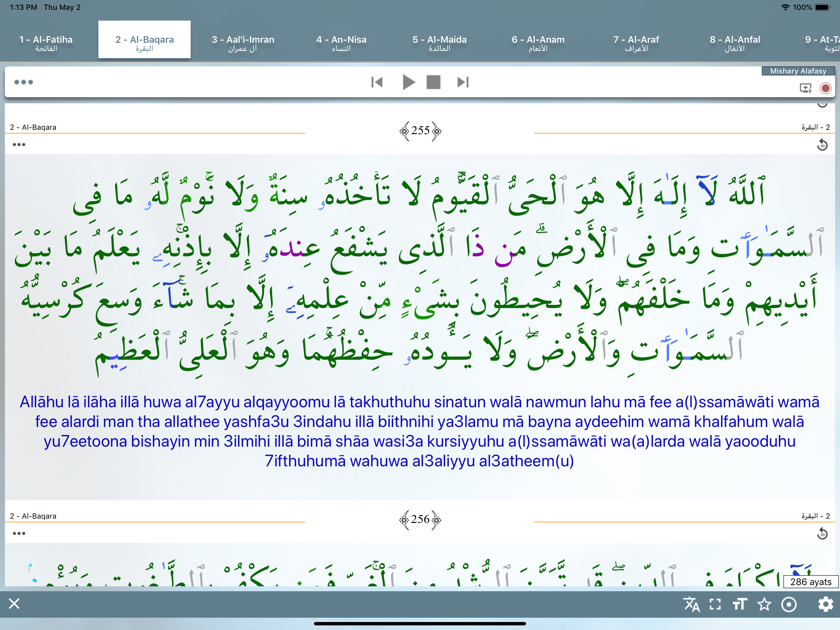The height and width of the screenshot is (630, 840).
Task: Click the add-to-screen icon beside record
Action: coord(805,88)
